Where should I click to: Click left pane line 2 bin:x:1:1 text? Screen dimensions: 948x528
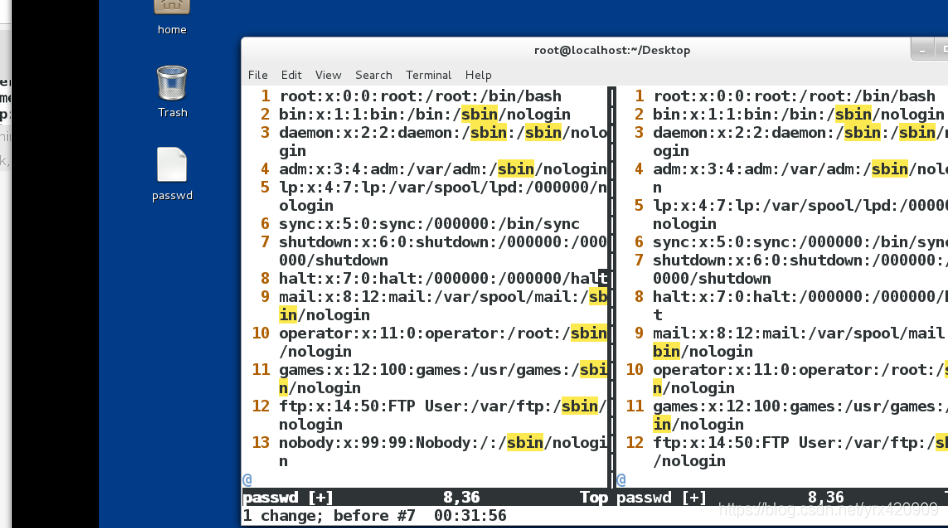[x=424, y=114]
